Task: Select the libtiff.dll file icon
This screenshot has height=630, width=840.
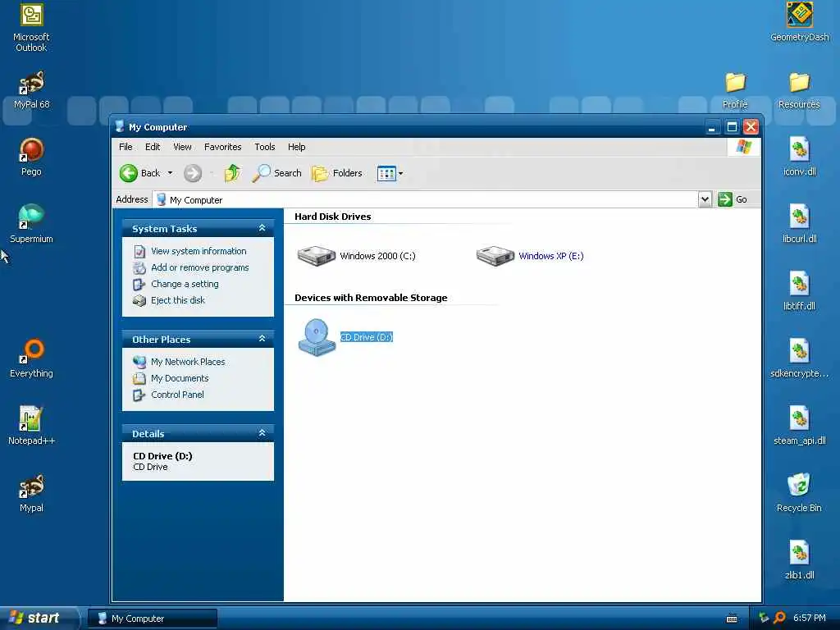Action: (799, 291)
